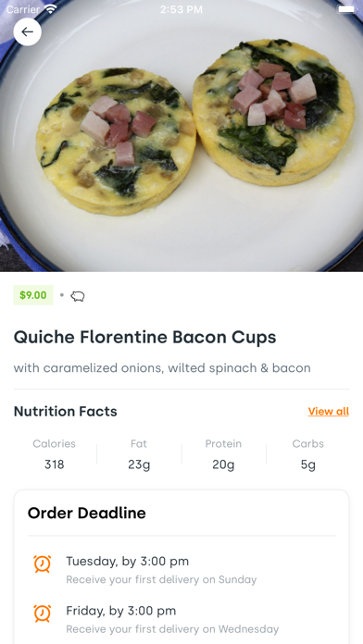Select the $9.00 price tag
363x644 pixels.
(x=33, y=295)
